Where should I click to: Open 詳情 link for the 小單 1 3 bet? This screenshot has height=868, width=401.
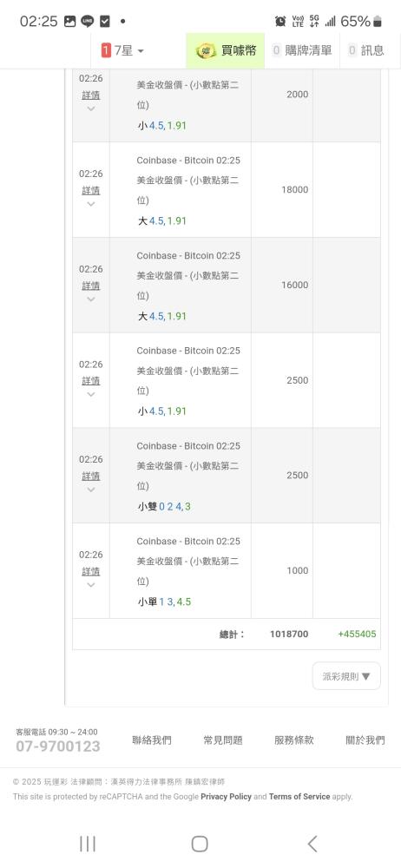(x=91, y=571)
